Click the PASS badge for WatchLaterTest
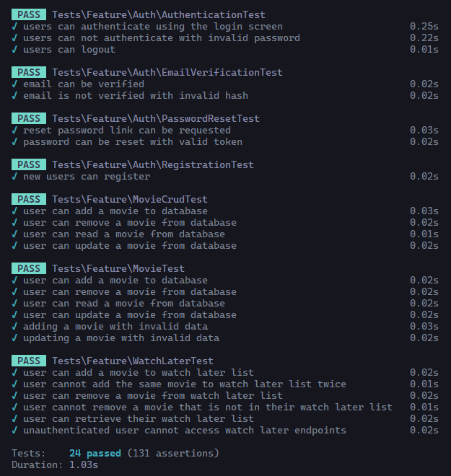451x476 pixels. click(x=29, y=361)
